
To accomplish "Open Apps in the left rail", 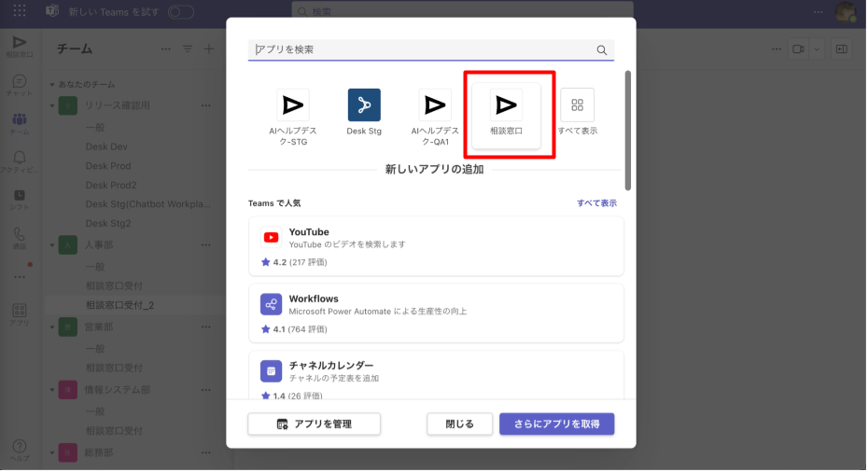I will (20, 315).
